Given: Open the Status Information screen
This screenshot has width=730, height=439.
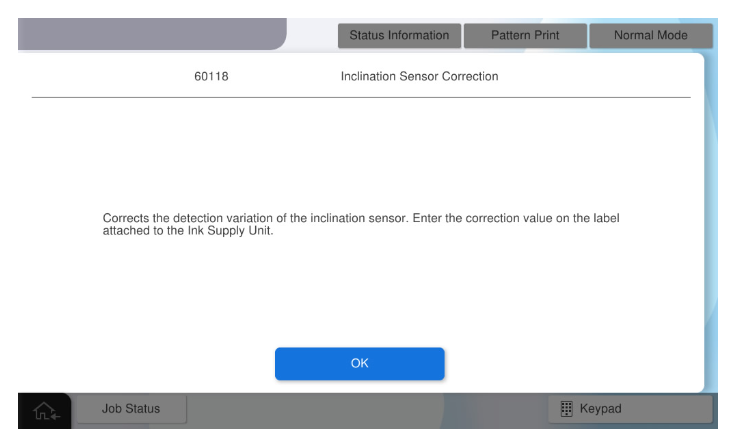Looking at the screenshot, I should point(399,35).
